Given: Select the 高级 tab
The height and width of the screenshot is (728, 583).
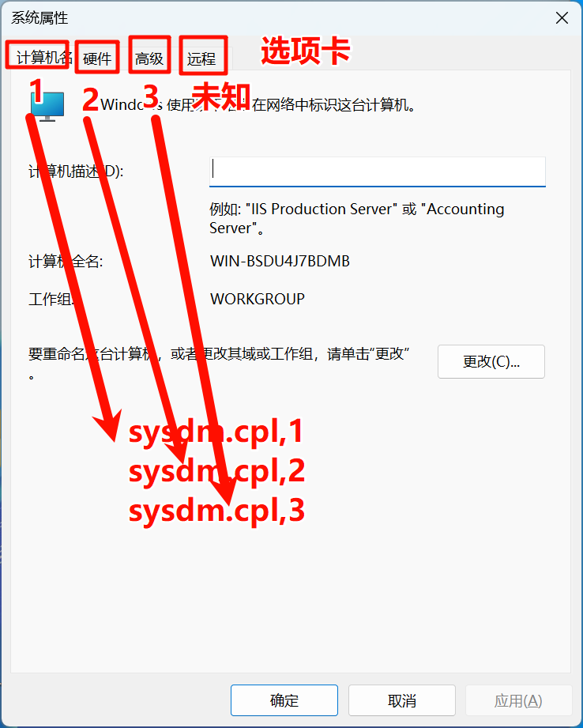Looking at the screenshot, I should click(149, 58).
